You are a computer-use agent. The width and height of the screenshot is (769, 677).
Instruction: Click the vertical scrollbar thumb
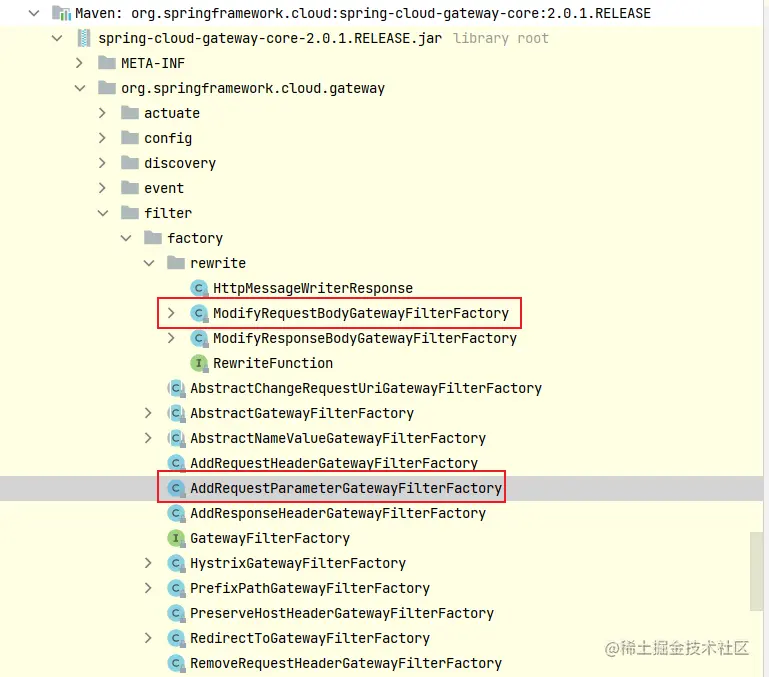[x=757, y=572]
